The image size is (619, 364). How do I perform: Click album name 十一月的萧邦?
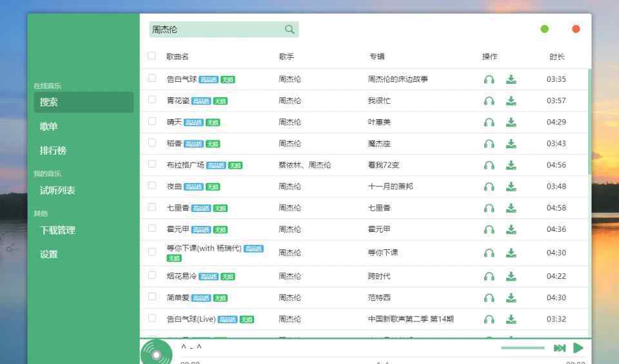[x=390, y=187]
